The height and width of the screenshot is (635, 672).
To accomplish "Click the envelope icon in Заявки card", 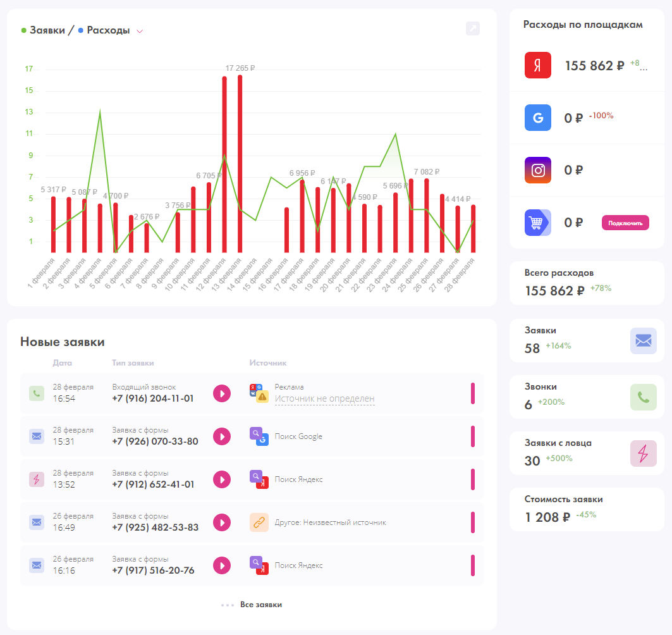I will pyautogui.click(x=644, y=341).
